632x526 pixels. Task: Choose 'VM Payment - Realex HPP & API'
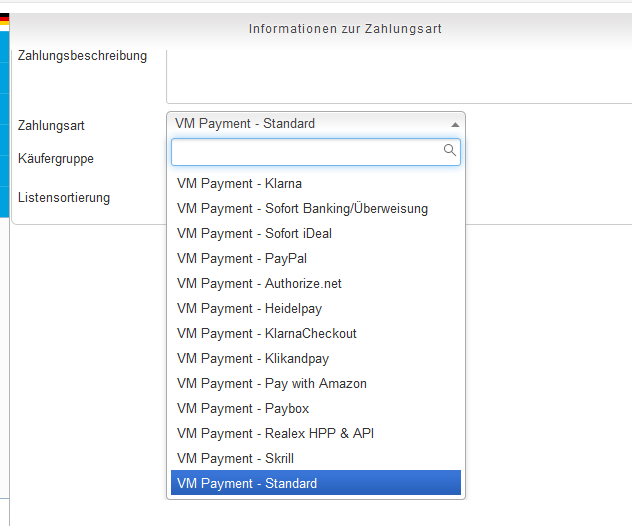click(x=275, y=434)
